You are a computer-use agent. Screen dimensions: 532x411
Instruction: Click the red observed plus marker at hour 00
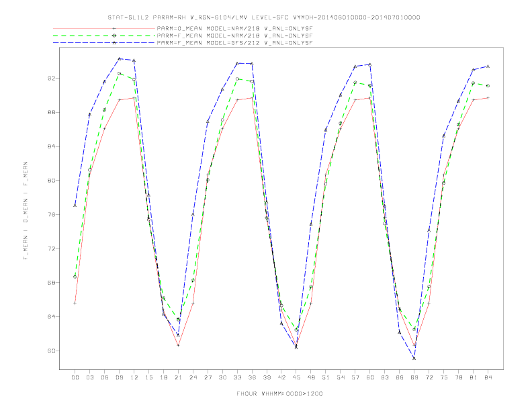coord(75,303)
